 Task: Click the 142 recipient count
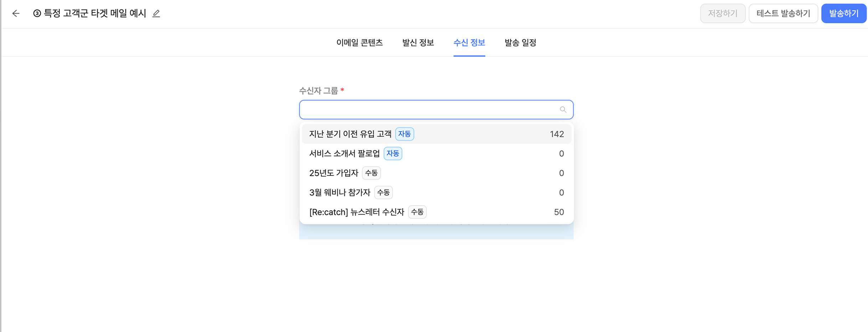(x=557, y=134)
